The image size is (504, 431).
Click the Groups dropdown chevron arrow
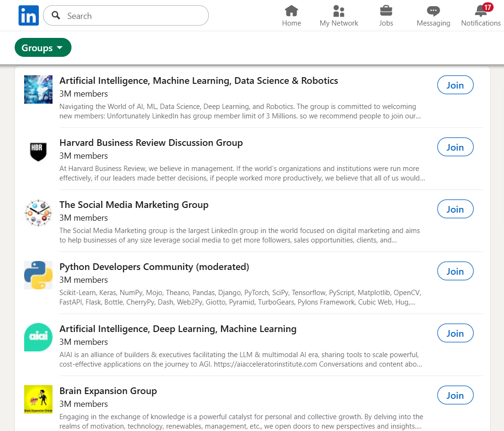point(60,47)
